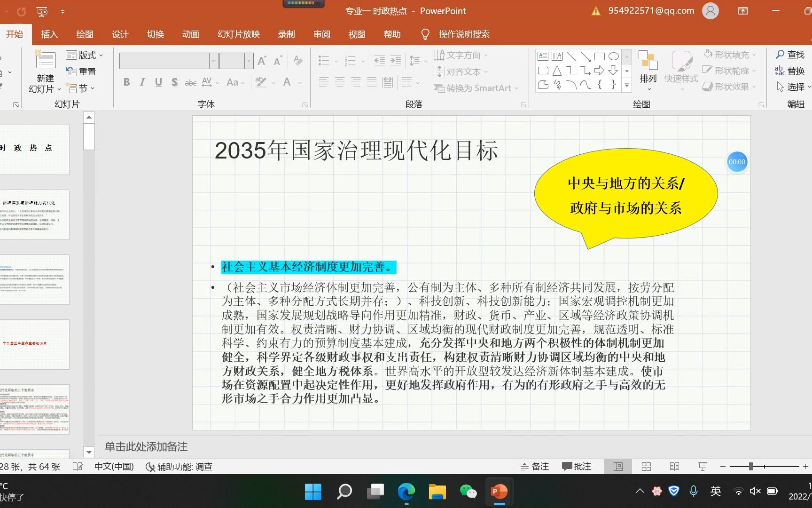
Task: Start slideshow from the status bar icon
Action: [702, 466]
